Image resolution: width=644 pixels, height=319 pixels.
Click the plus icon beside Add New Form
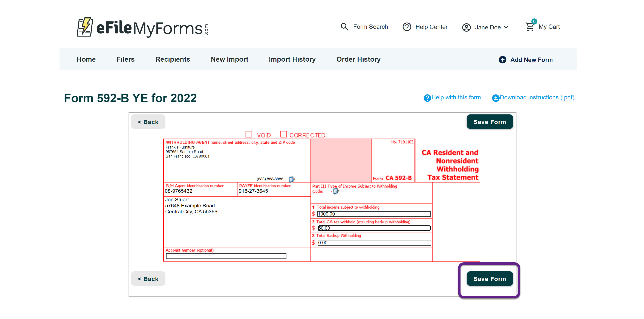(x=502, y=60)
